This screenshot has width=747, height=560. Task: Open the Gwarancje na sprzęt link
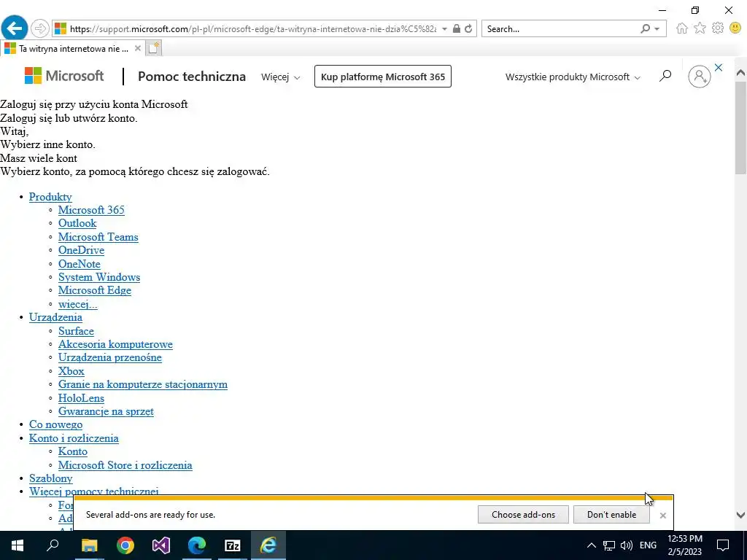(x=107, y=411)
